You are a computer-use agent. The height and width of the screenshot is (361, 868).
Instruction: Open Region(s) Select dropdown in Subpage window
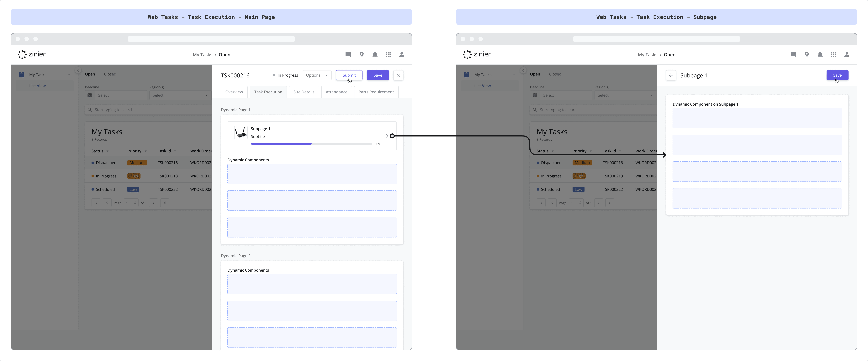625,95
